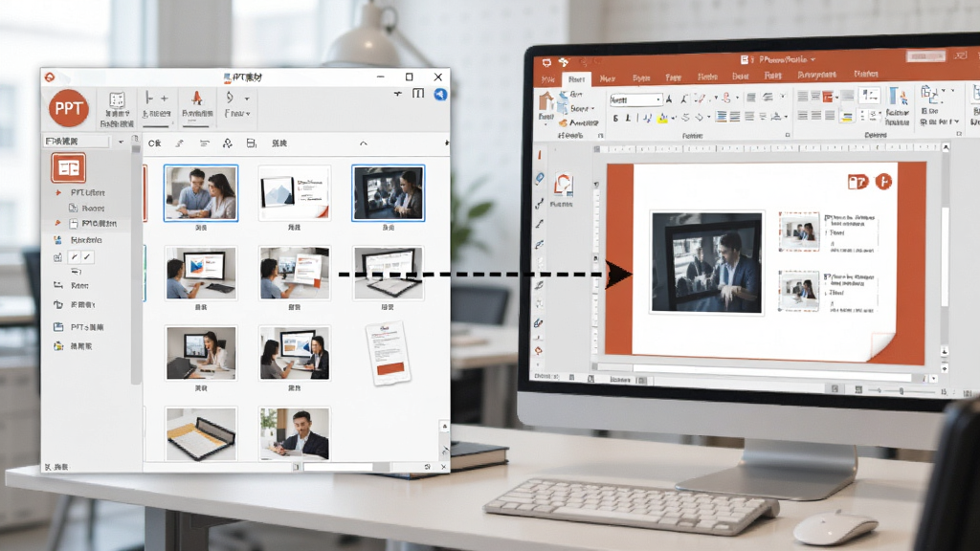Toggle Italic formatting in PowerPoint ribbon
Image resolution: width=980 pixels, height=551 pixels.
pyautogui.click(x=628, y=118)
